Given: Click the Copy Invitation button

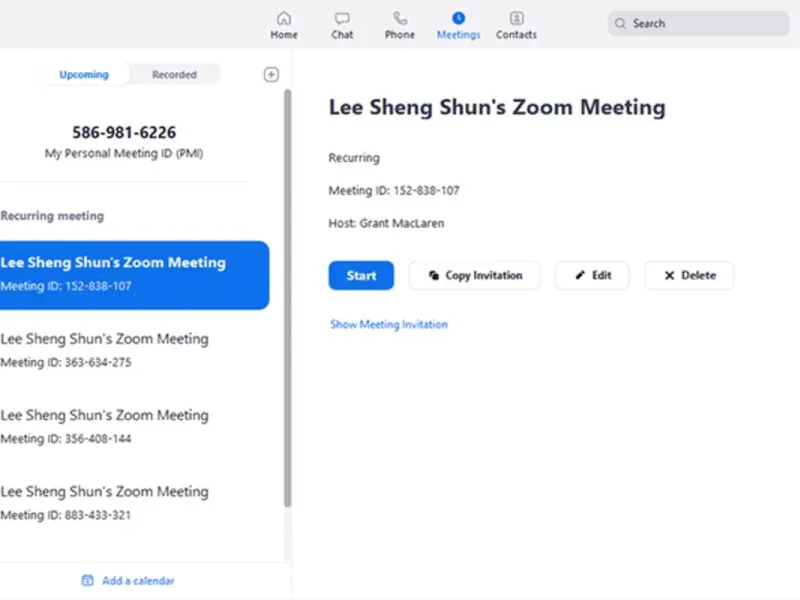Looking at the screenshot, I should (x=474, y=276).
